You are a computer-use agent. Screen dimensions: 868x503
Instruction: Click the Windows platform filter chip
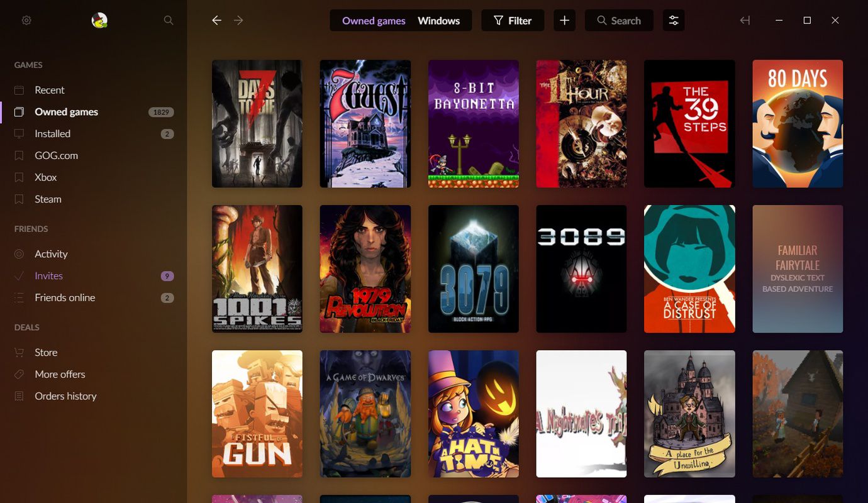tap(438, 21)
